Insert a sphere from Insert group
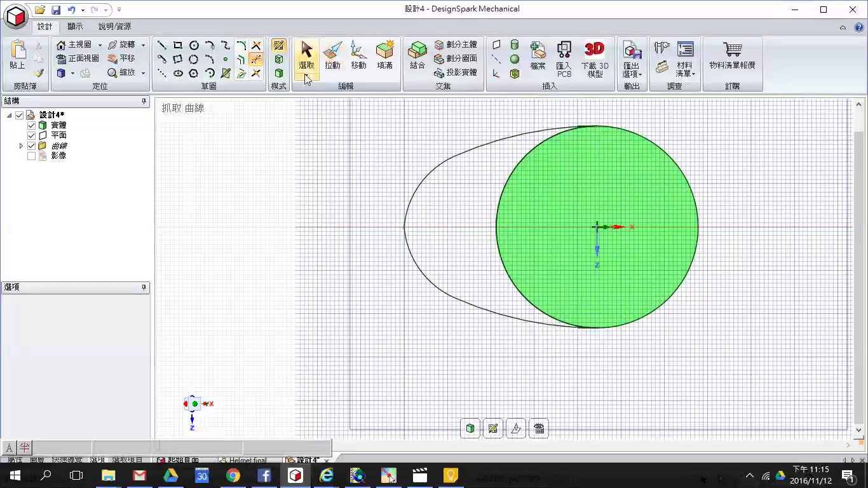Image resolution: width=868 pixels, height=488 pixels. coord(515,59)
